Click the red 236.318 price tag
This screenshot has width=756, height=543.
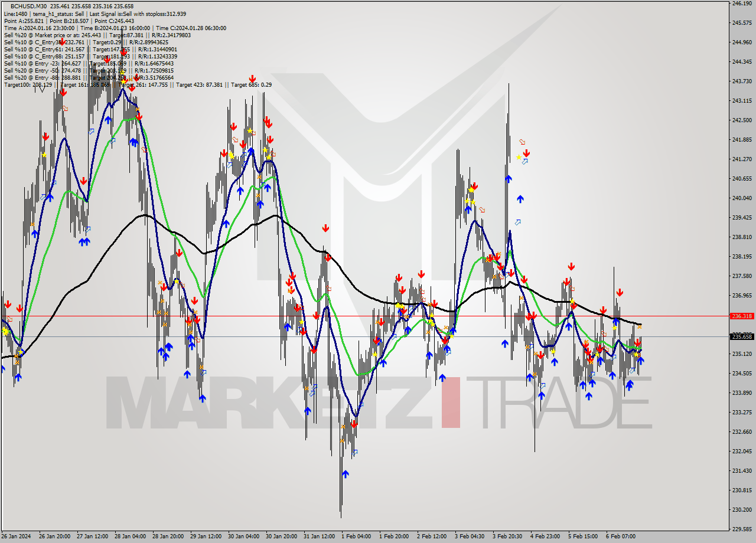point(742,316)
